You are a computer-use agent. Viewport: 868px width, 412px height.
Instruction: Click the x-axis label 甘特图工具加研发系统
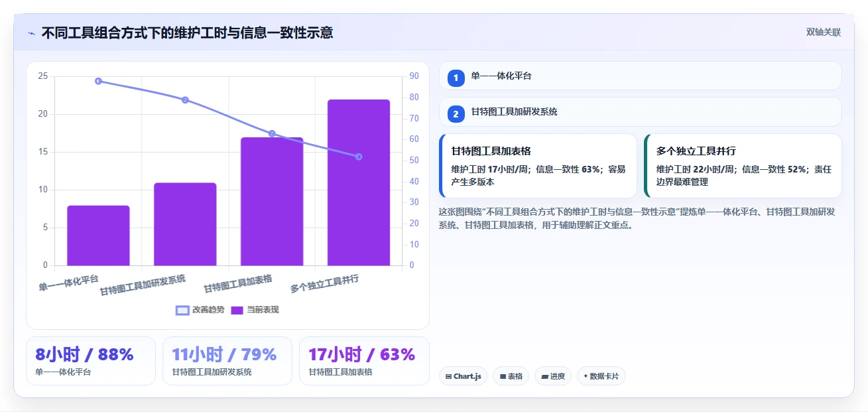[x=143, y=285]
